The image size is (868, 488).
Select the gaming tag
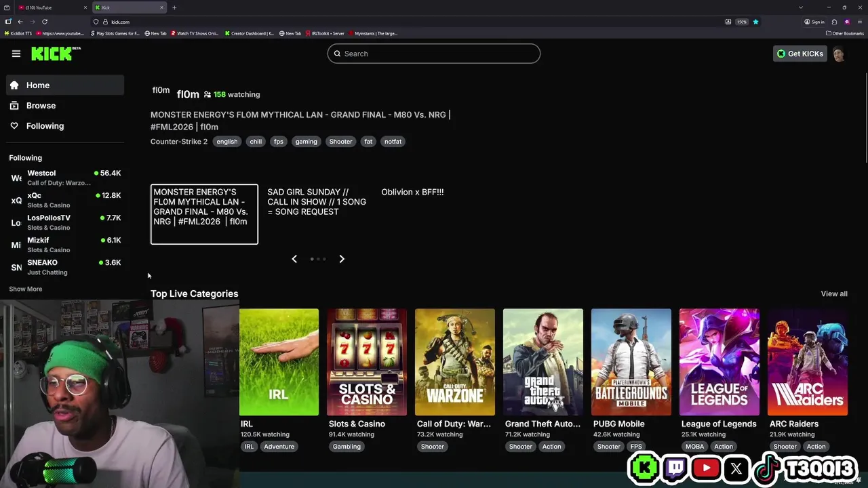[306, 142]
